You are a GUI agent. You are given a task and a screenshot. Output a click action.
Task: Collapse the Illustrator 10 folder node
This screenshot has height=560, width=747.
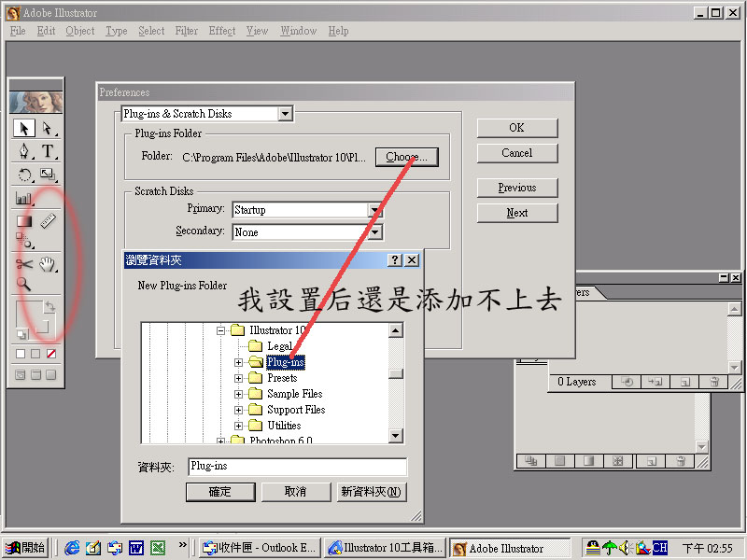tap(222, 330)
